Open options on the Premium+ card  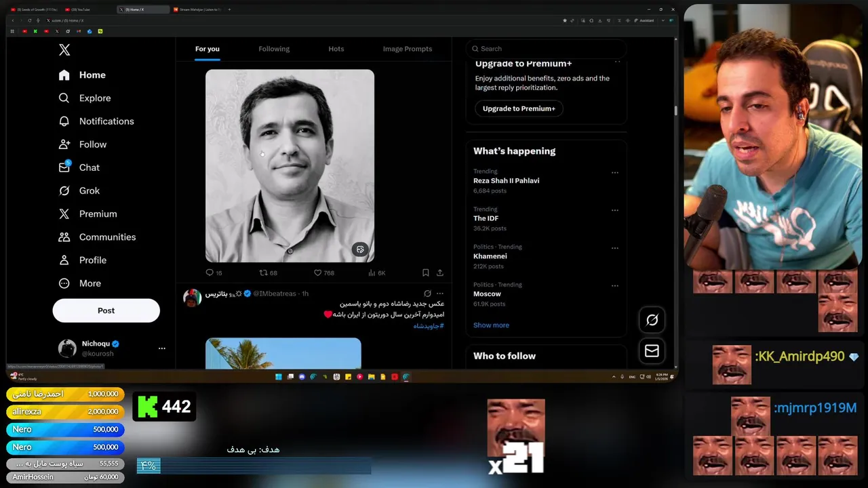tap(617, 62)
